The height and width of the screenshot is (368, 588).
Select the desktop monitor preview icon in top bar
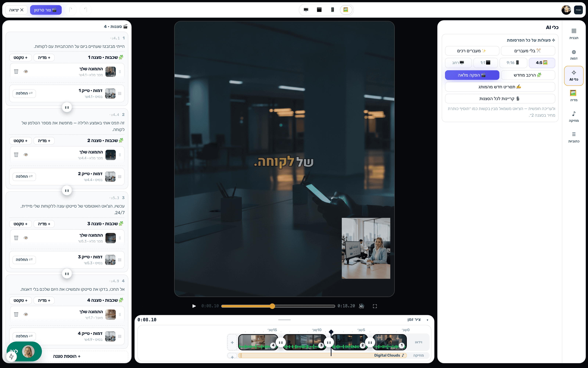click(x=306, y=10)
